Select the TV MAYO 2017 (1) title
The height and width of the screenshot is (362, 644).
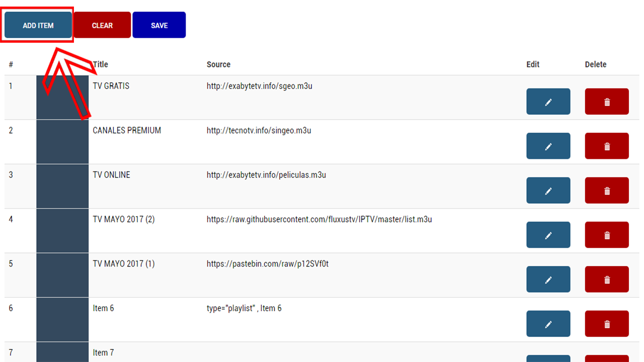tap(124, 264)
